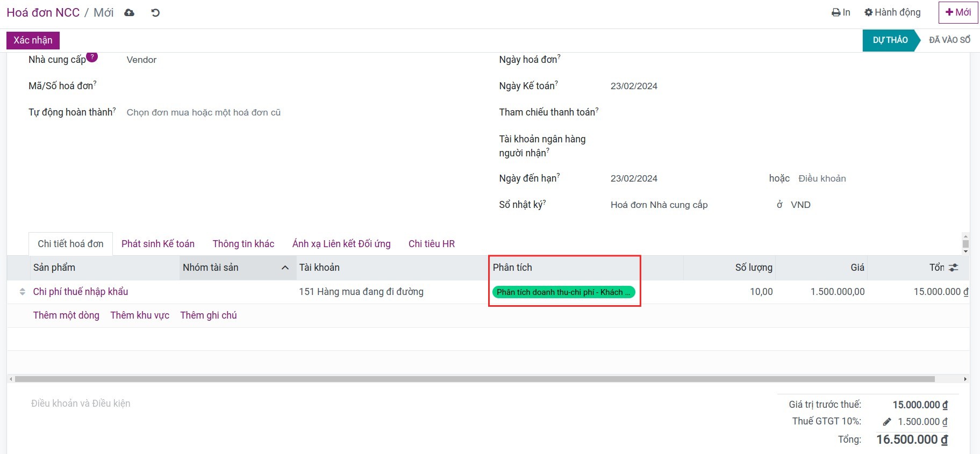
Task: Open the Thông tin khác tab
Action: 243,244
